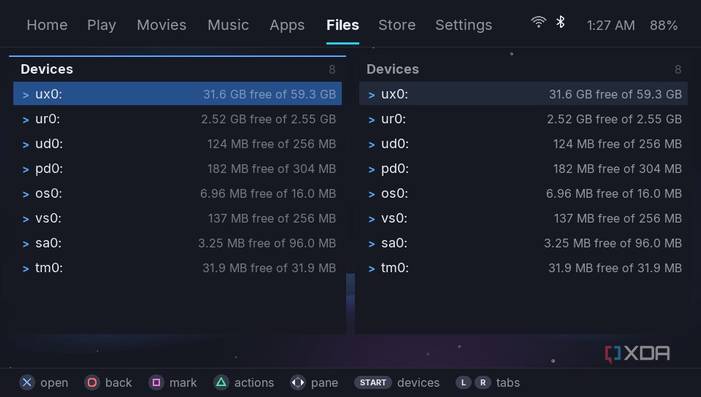Viewport: 701px width, 397px height.
Task: Switch to the Store tab
Action: [x=397, y=25]
